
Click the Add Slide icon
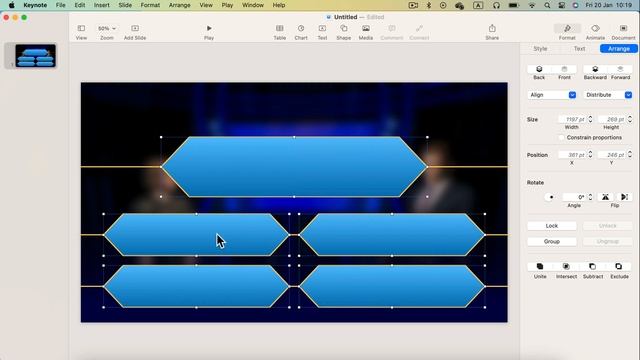(x=135, y=28)
